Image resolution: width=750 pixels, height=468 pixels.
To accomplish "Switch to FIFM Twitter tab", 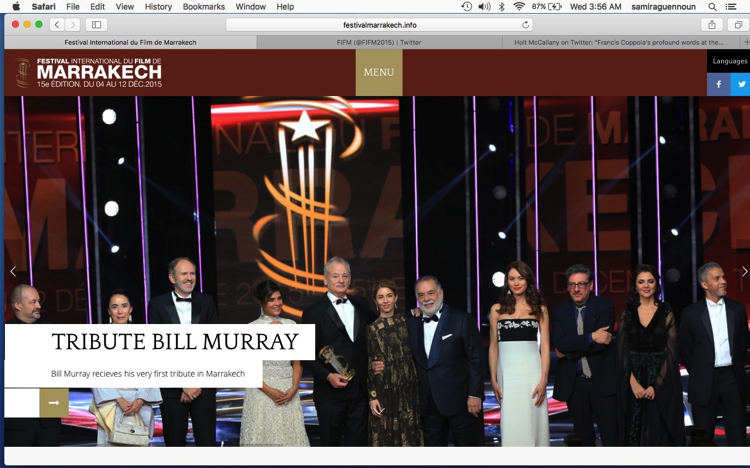I will point(378,42).
